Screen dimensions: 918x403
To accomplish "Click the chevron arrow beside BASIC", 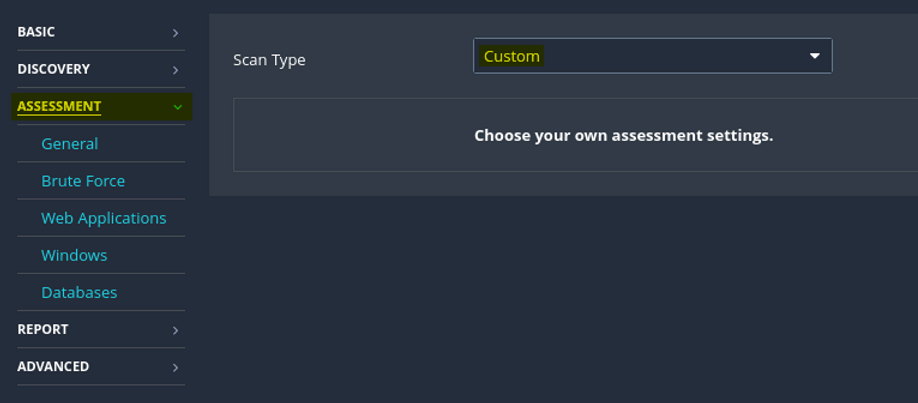I will point(175,33).
